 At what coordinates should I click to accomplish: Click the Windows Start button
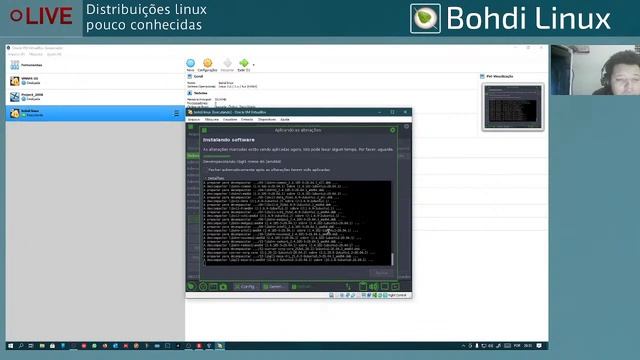coord(11,346)
